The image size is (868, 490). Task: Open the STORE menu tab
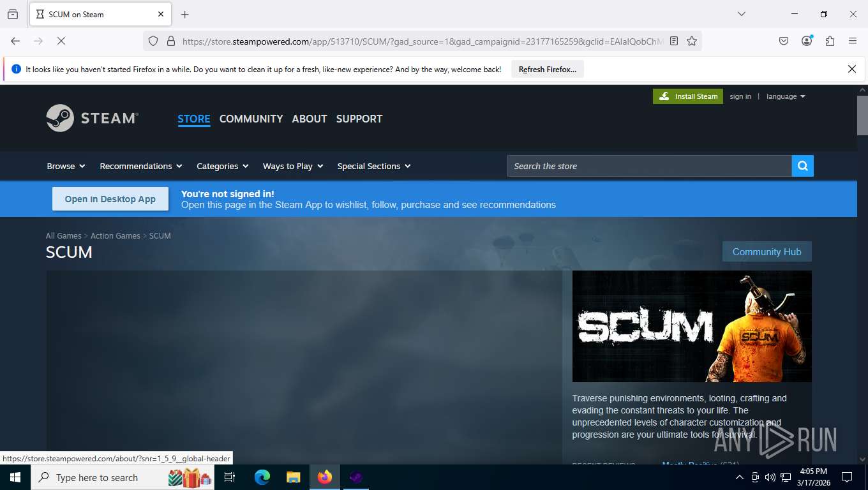click(x=194, y=119)
